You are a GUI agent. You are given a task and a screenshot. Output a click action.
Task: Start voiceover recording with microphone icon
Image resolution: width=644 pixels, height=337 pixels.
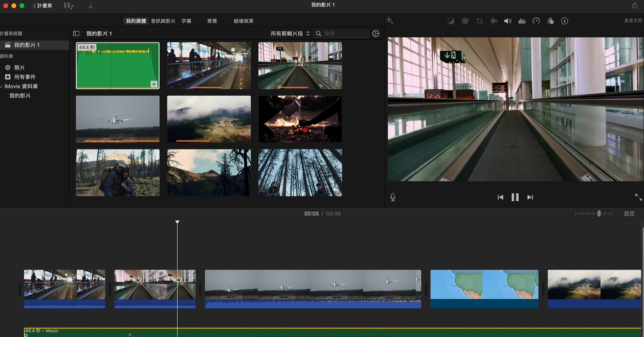point(393,197)
